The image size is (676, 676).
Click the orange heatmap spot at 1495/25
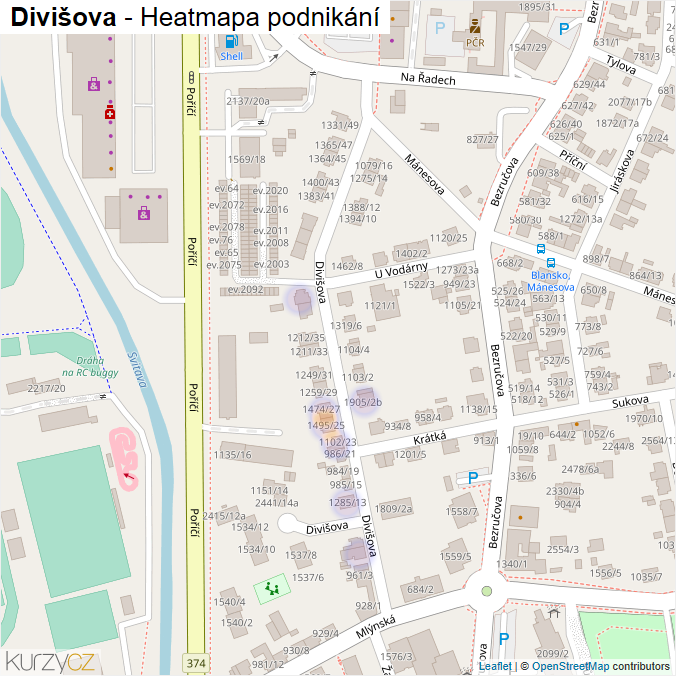tap(324, 418)
